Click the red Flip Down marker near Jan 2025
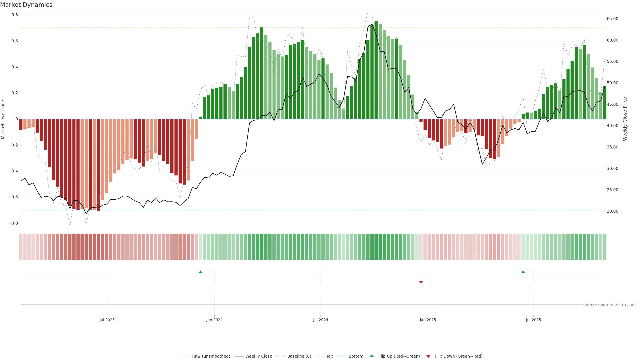 (x=421, y=282)
